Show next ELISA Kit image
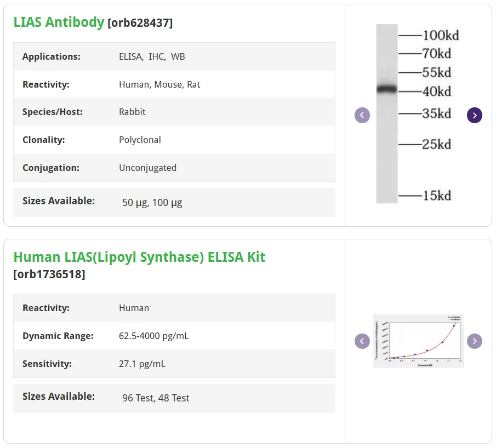Image resolution: width=496 pixels, height=448 pixels. tap(475, 341)
